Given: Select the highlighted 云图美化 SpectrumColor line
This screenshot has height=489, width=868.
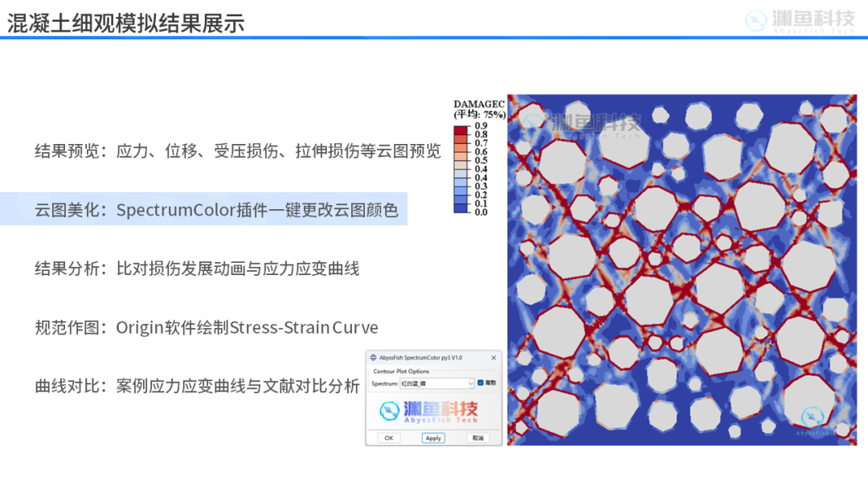Looking at the screenshot, I should [216, 210].
